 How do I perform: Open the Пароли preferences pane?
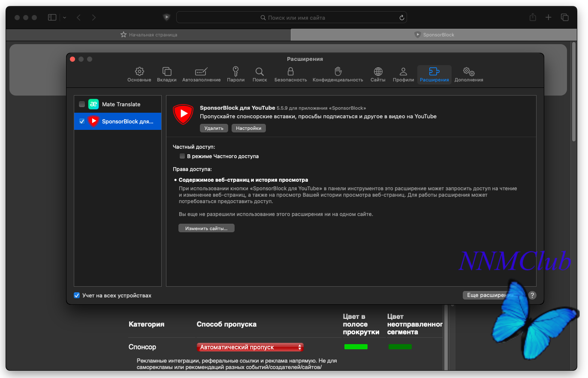click(235, 75)
